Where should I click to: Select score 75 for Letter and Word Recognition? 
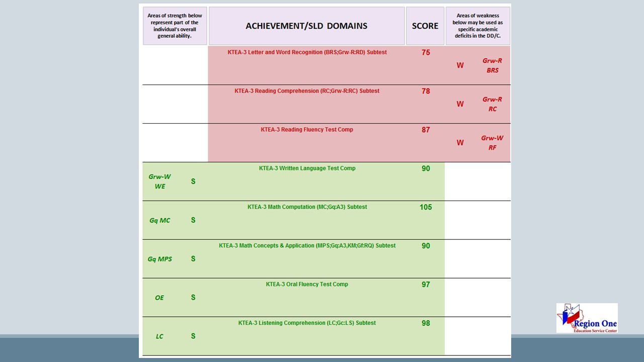(x=426, y=52)
